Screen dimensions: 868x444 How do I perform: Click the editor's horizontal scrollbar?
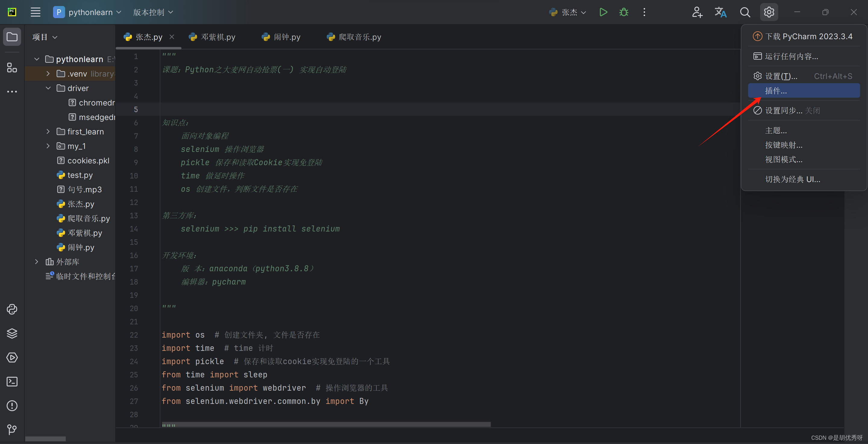[326, 424]
